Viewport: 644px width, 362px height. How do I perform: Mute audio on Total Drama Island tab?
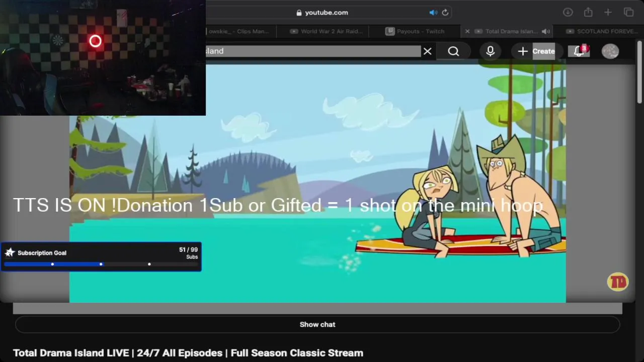coord(546,31)
